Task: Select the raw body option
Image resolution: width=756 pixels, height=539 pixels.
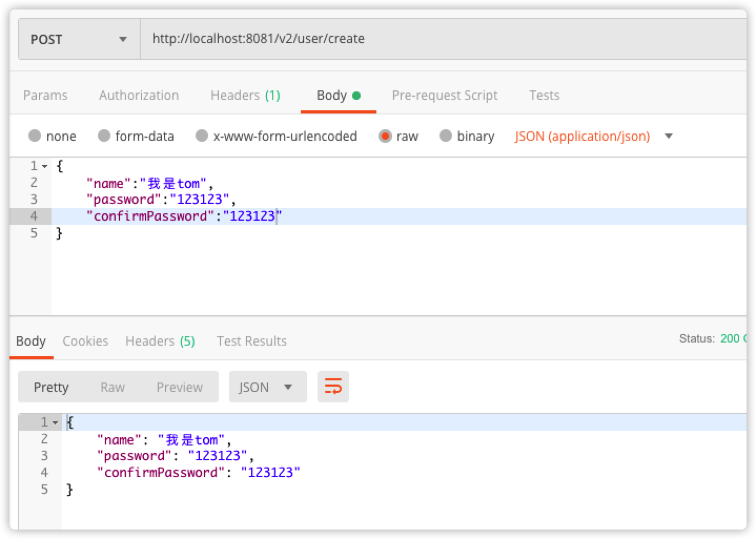Action: pyautogui.click(x=399, y=136)
